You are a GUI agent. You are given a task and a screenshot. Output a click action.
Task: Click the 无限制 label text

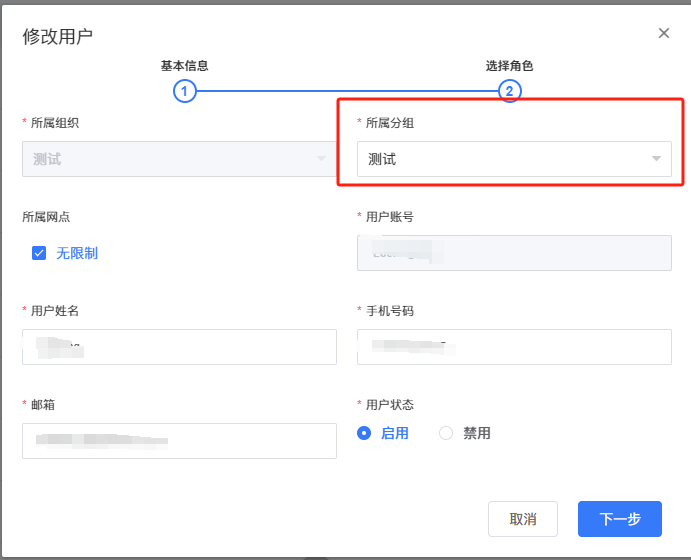(77, 253)
